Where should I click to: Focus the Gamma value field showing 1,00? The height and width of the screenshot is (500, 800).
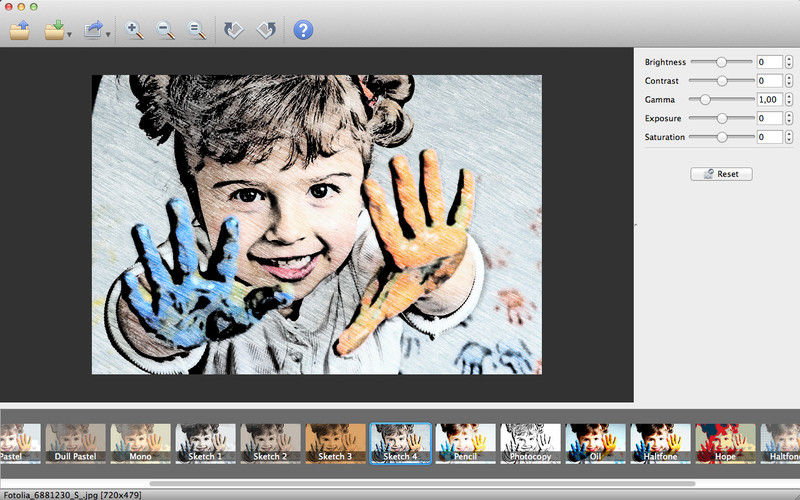point(769,99)
